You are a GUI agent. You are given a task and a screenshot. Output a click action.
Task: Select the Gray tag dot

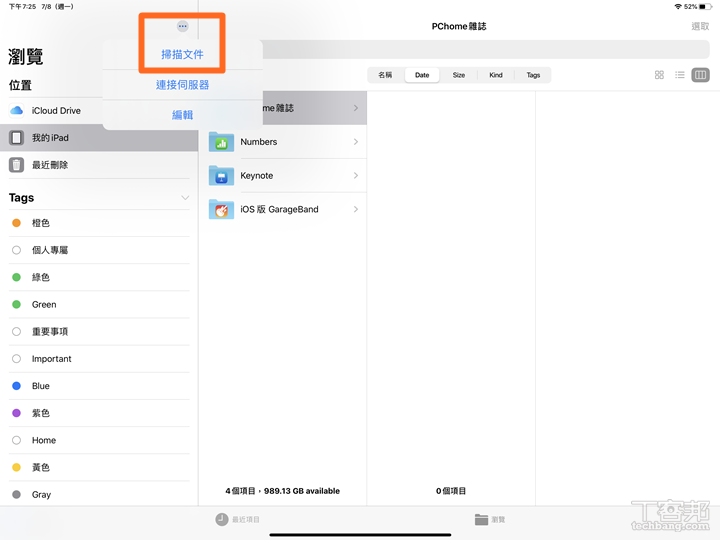pyautogui.click(x=17, y=495)
